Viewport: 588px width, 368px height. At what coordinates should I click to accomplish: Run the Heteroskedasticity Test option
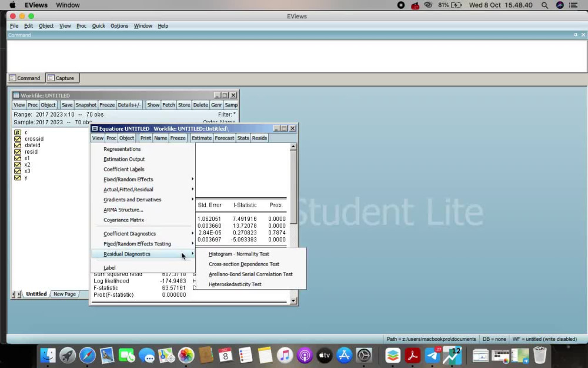click(x=235, y=284)
